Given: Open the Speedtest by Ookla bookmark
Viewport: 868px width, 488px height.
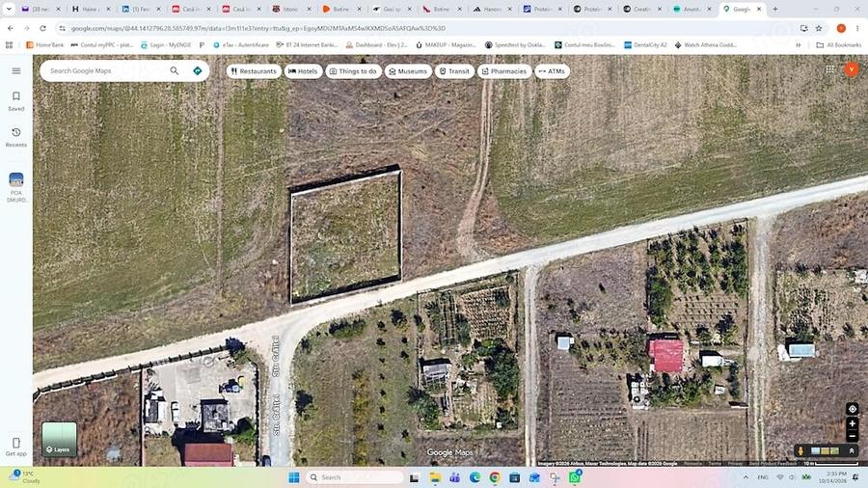Looking at the screenshot, I should pyautogui.click(x=515, y=44).
